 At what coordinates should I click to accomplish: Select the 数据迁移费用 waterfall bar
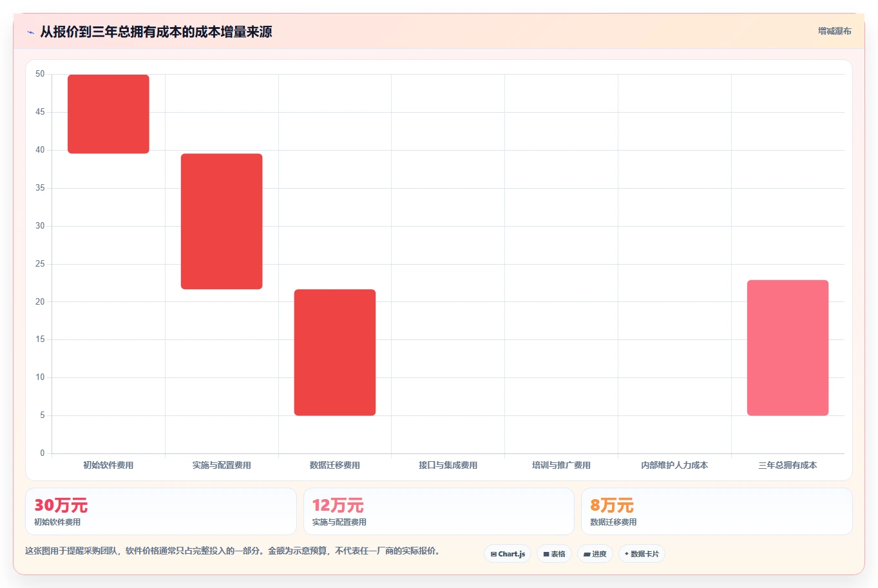point(335,352)
